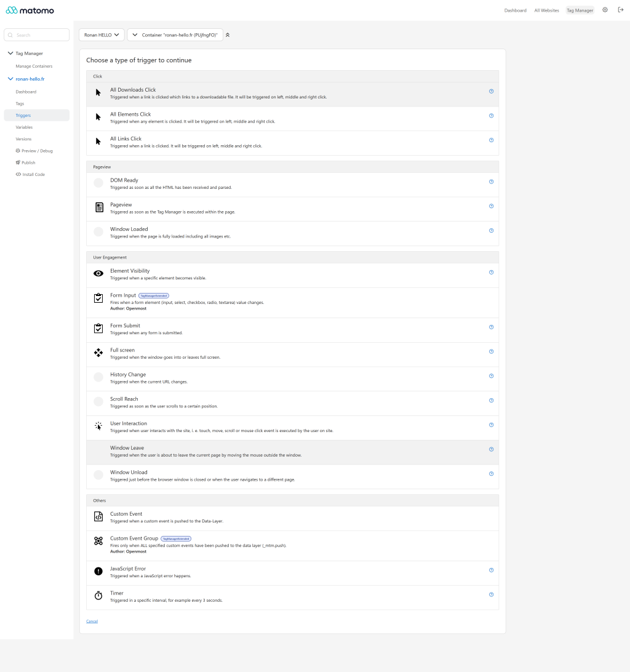
Task: Select the Full screen arrows icon
Action: click(98, 352)
